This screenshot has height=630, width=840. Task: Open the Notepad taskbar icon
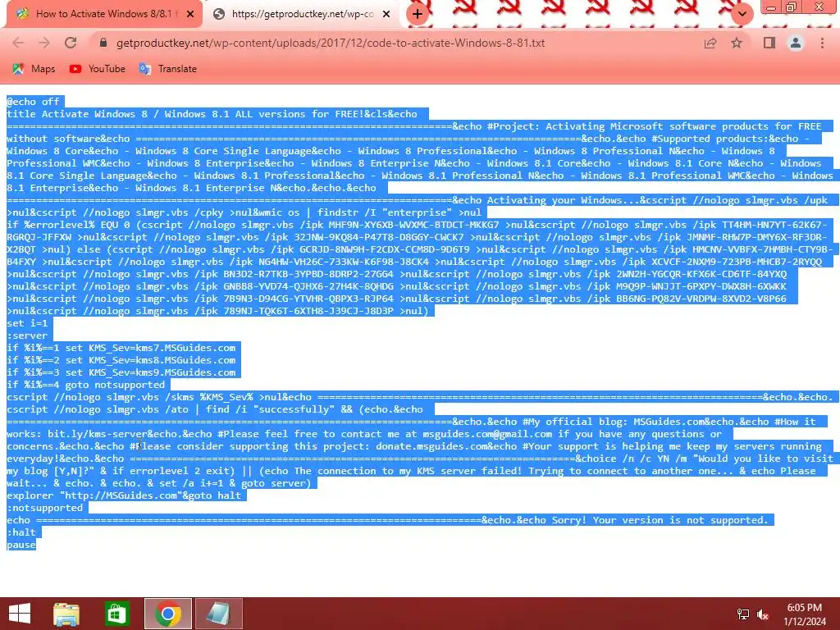click(x=218, y=614)
